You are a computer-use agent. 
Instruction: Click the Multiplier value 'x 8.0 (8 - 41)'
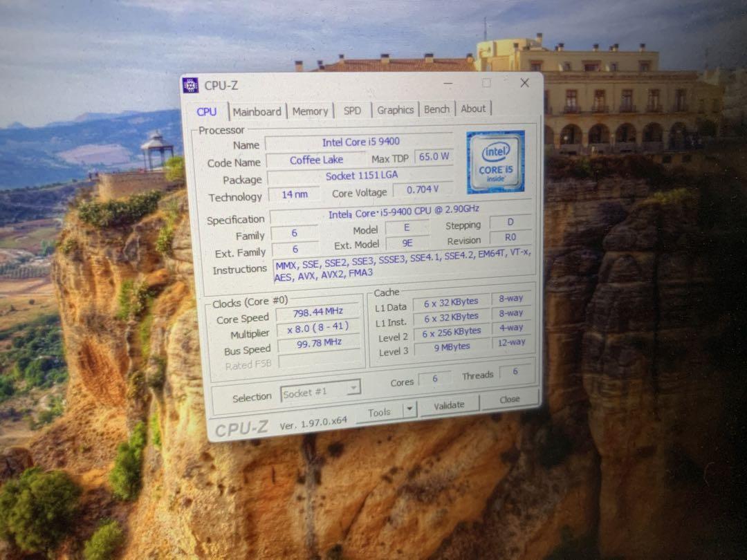pyautogui.click(x=317, y=328)
